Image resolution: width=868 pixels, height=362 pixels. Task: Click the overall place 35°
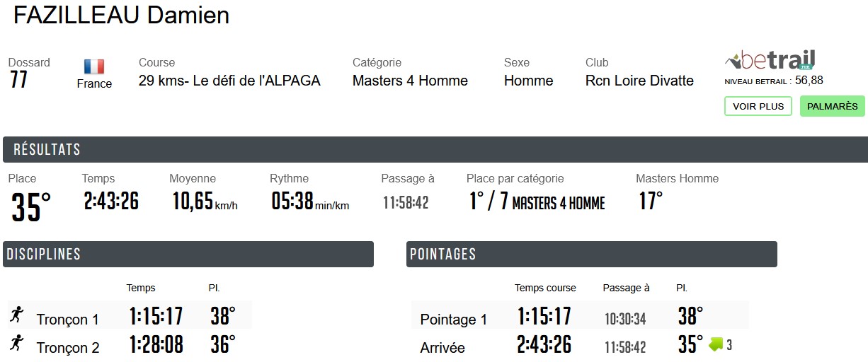31,207
